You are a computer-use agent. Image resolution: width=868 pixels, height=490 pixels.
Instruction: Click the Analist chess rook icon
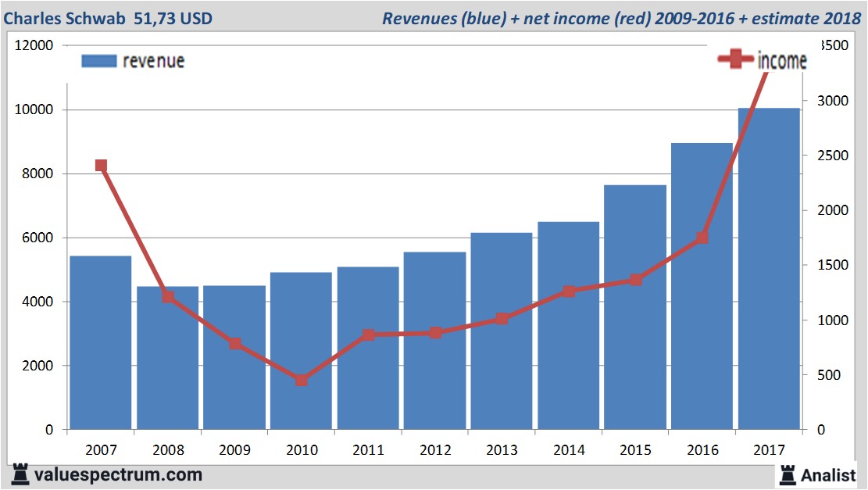(x=788, y=475)
